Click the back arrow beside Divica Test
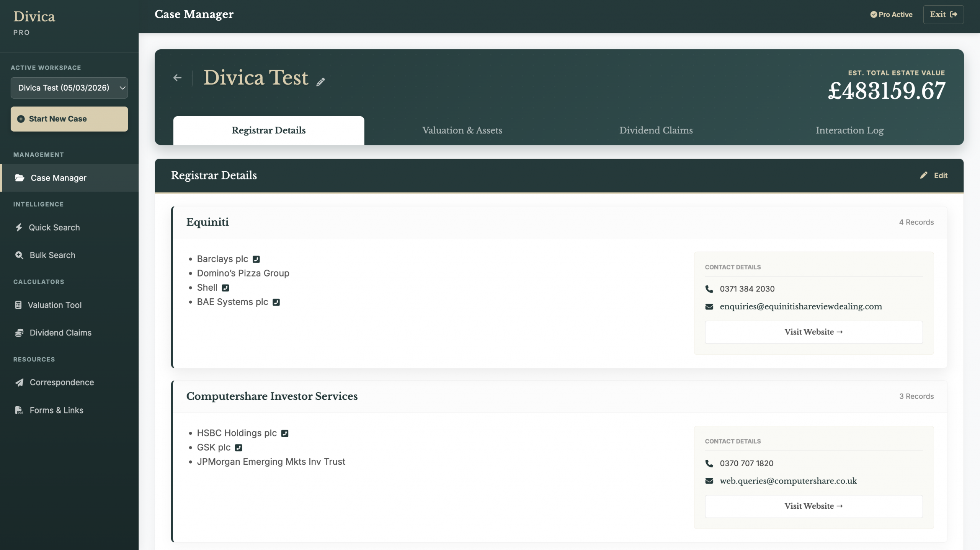 point(177,78)
